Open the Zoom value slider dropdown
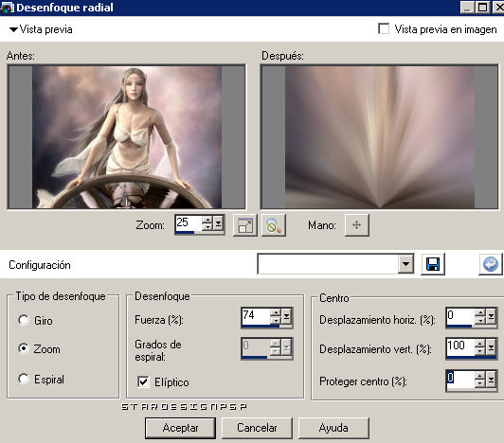504x443 pixels. [x=219, y=223]
